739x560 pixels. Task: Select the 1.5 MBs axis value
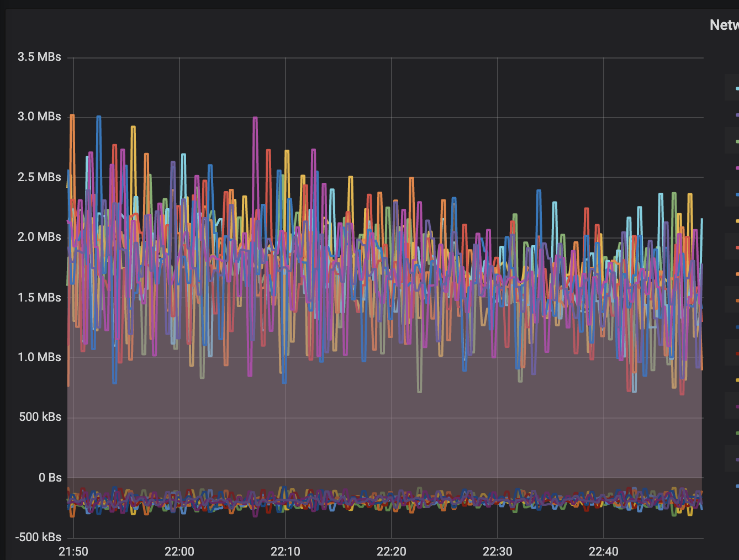click(x=39, y=298)
